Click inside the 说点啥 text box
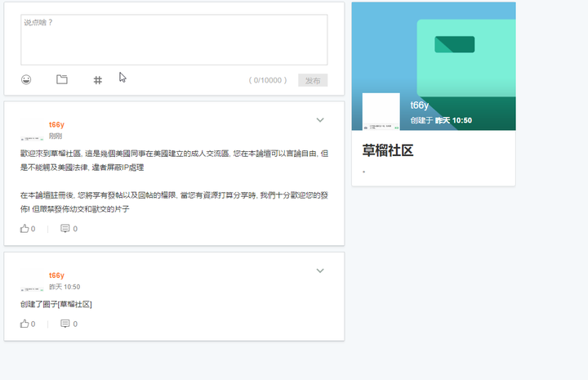Screen dimensions: 588x380 click(x=174, y=41)
